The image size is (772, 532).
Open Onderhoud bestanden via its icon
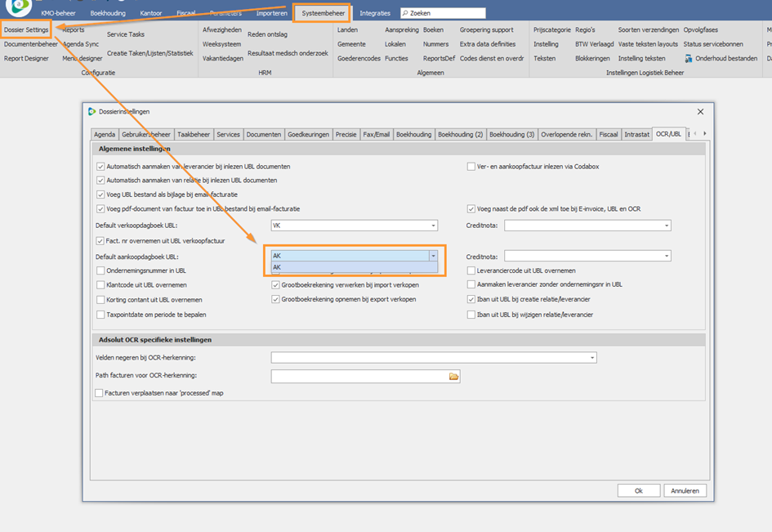[x=689, y=59]
